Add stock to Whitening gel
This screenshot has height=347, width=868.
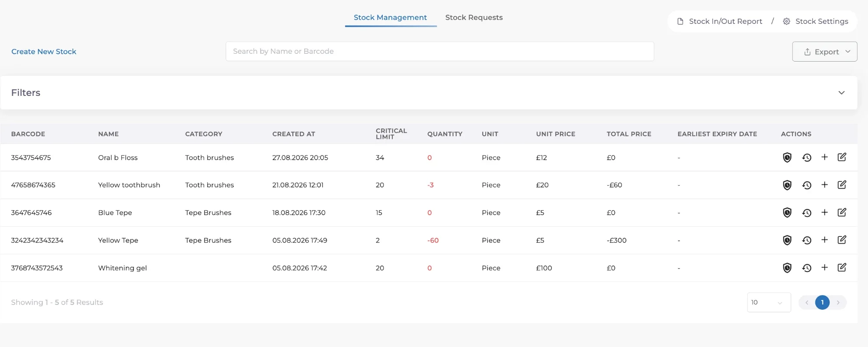click(825, 268)
